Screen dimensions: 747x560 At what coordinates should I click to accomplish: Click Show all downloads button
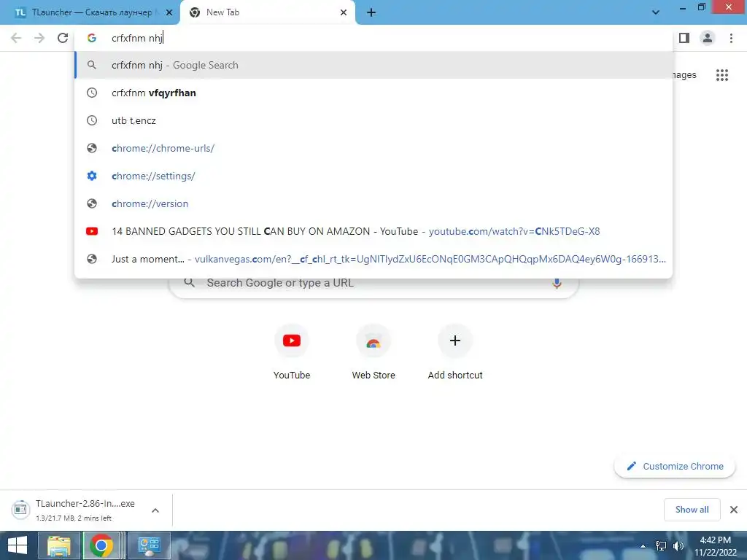[x=692, y=510]
